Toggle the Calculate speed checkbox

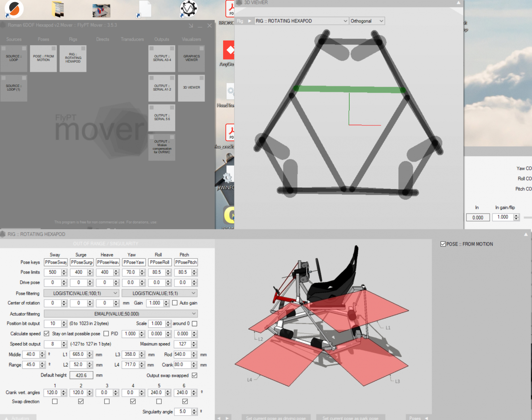[47, 334]
